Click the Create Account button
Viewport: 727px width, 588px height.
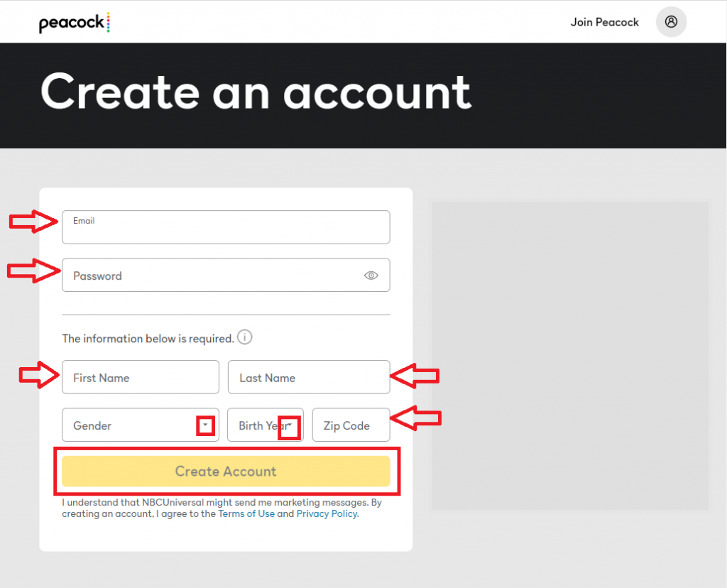[x=226, y=471]
